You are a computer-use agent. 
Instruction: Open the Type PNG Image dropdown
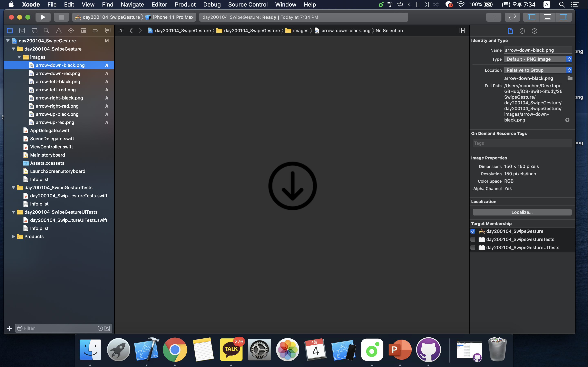[x=537, y=59]
